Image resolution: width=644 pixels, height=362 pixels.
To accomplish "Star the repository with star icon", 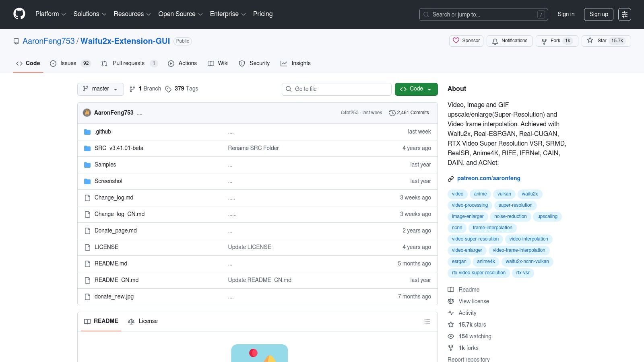I will click(x=590, y=41).
